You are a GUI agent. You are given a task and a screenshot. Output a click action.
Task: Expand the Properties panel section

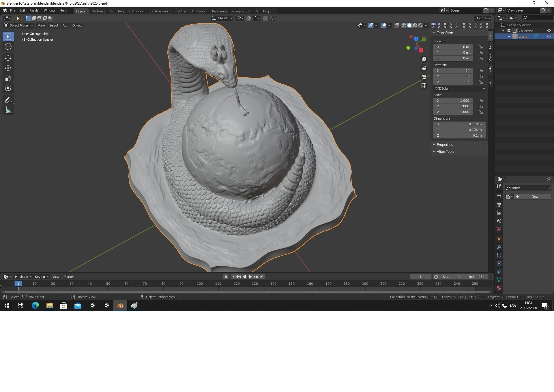(445, 145)
